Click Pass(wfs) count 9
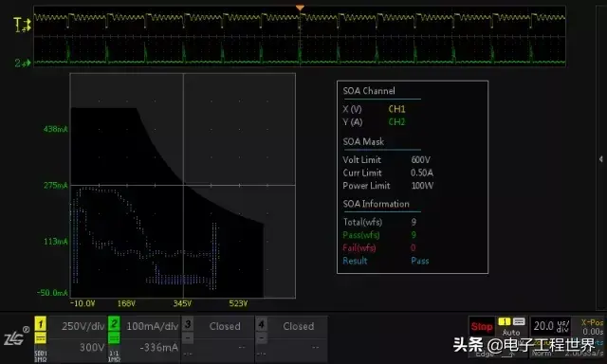Viewport: 607px width, 364px height. (414, 235)
